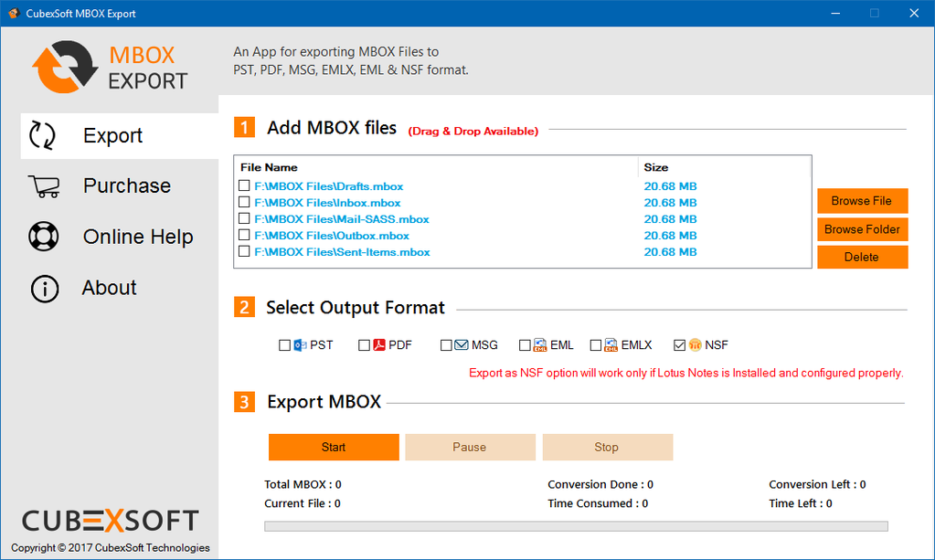Click the MBOX Export logo icon
This screenshot has width=935, height=560.
(x=65, y=67)
